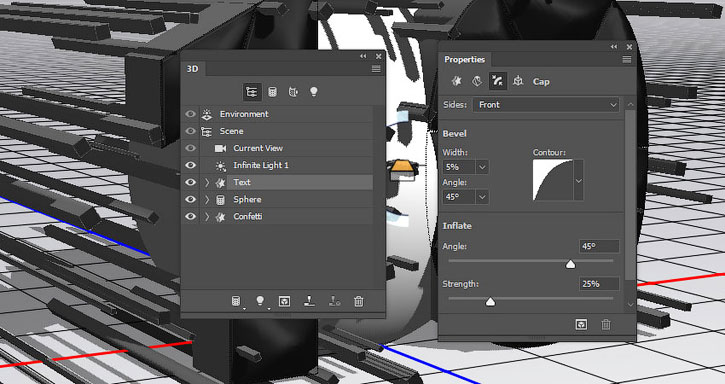The width and height of the screenshot is (725, 384).
Task: Open the Bevel Angle dropdown arrow
Action: tap(482, 197)
